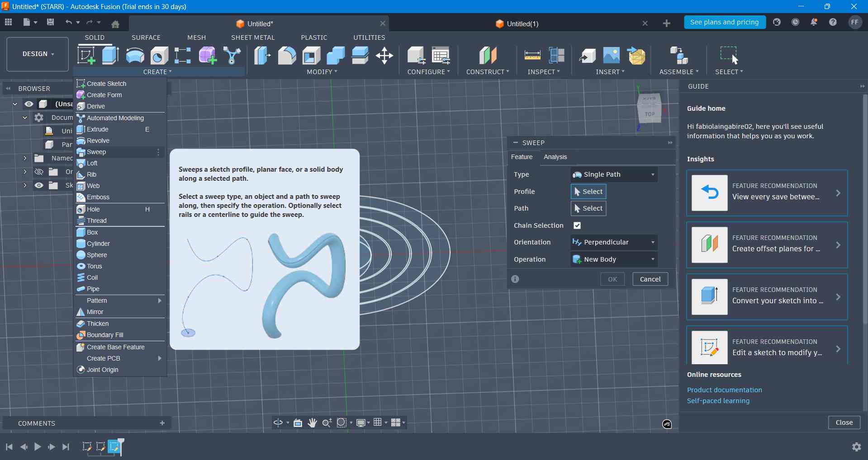Select the Extrude tool in the toolbar
Image resolution: width=868 pixels, height=460 pixels.
pyautogui.click(x=110, y=56)
